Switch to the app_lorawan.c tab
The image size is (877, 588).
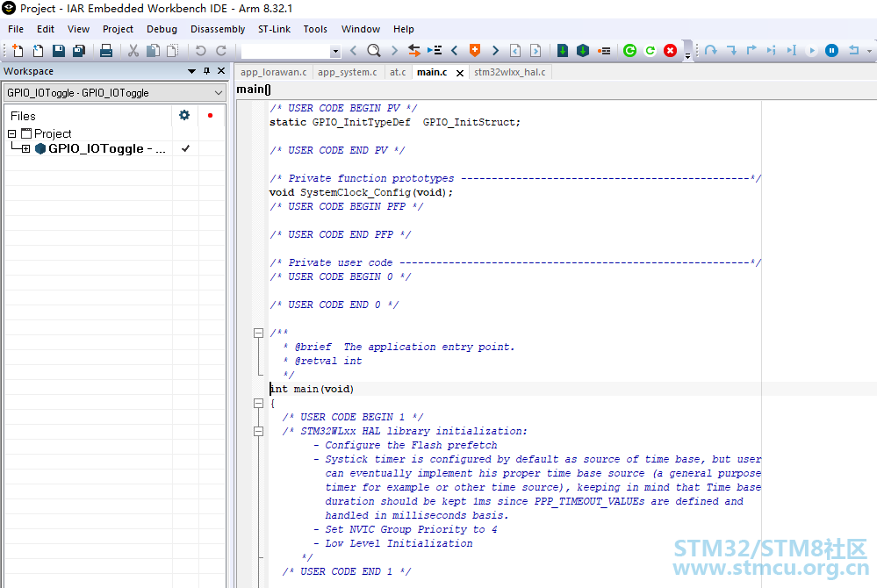pos(274,72)
